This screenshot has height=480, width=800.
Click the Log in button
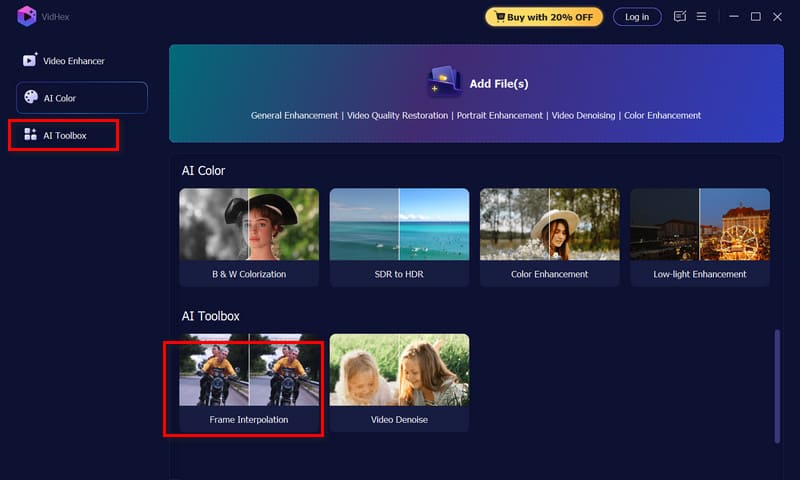tap(637, 17)
